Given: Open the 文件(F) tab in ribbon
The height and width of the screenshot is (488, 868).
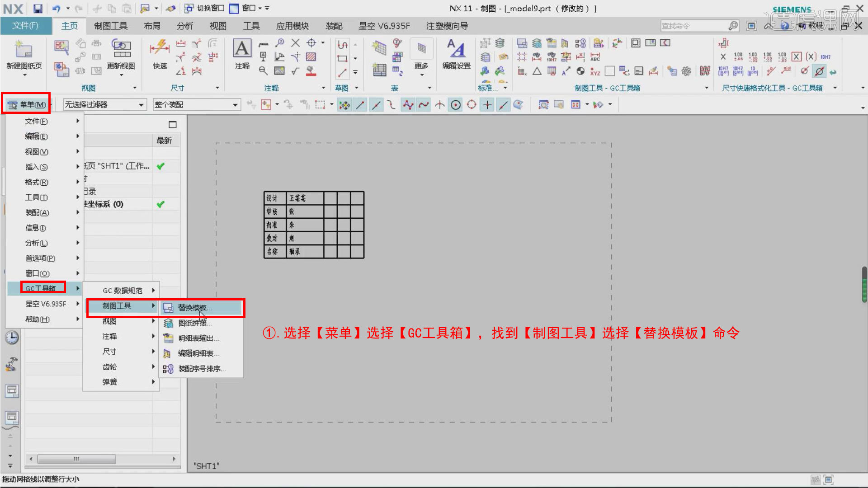Looking at the screenshot, I should point(25,26).
